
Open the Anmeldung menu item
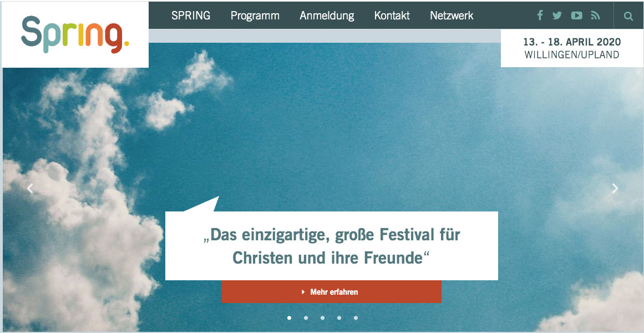click(x=327, y=16)
